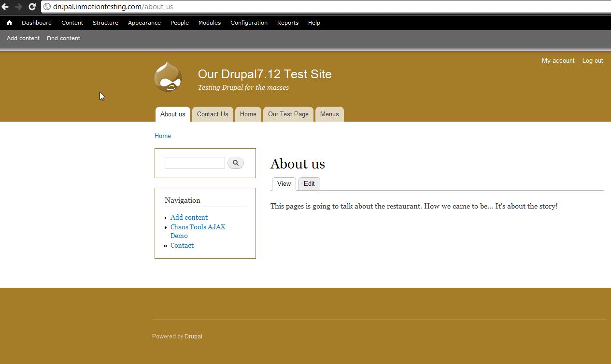Click the globe icon in address bar
611x364 pixels.
coord(47,7)
